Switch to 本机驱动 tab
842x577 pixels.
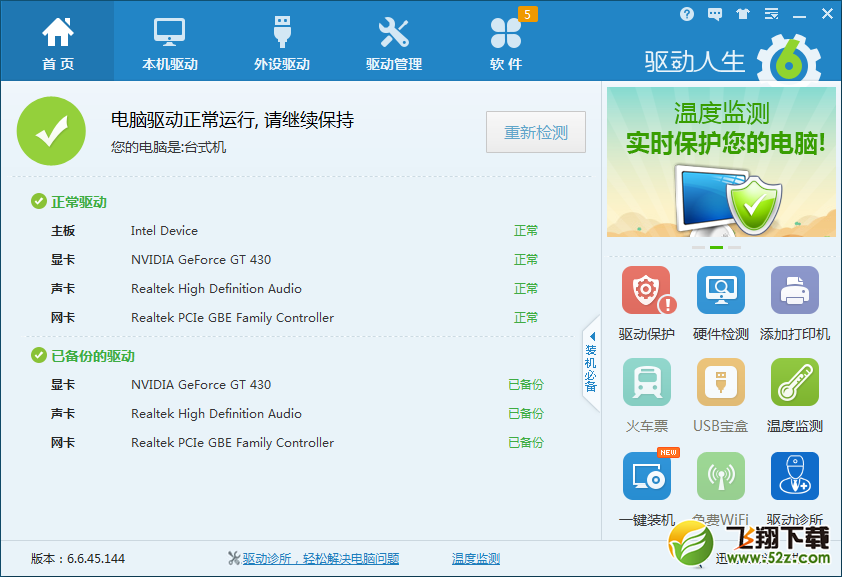pos(170,42)
